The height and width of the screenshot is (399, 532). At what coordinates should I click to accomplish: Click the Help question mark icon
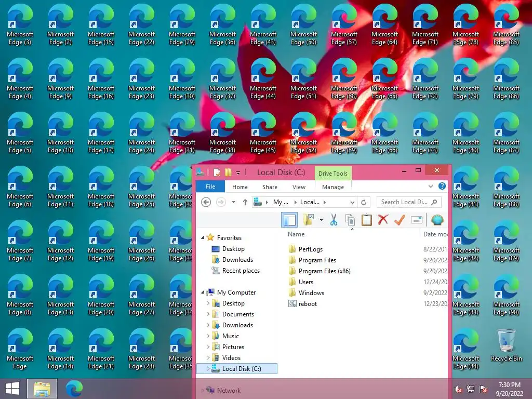(442, 186)
